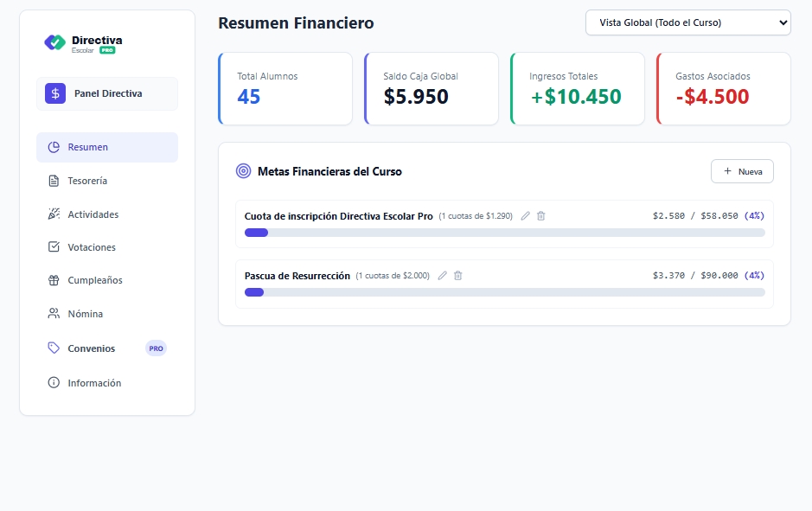The width and height of the screenshot is (812, 511).
Task: Click the edit pencil for Pascua de Resurrección
Action: (443, 276)
